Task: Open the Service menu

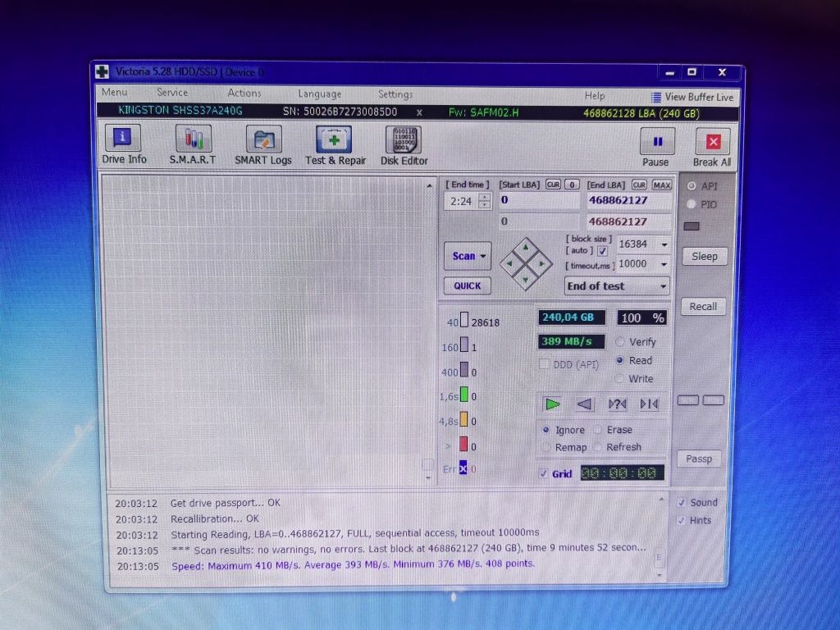Action: coord(172,92)
